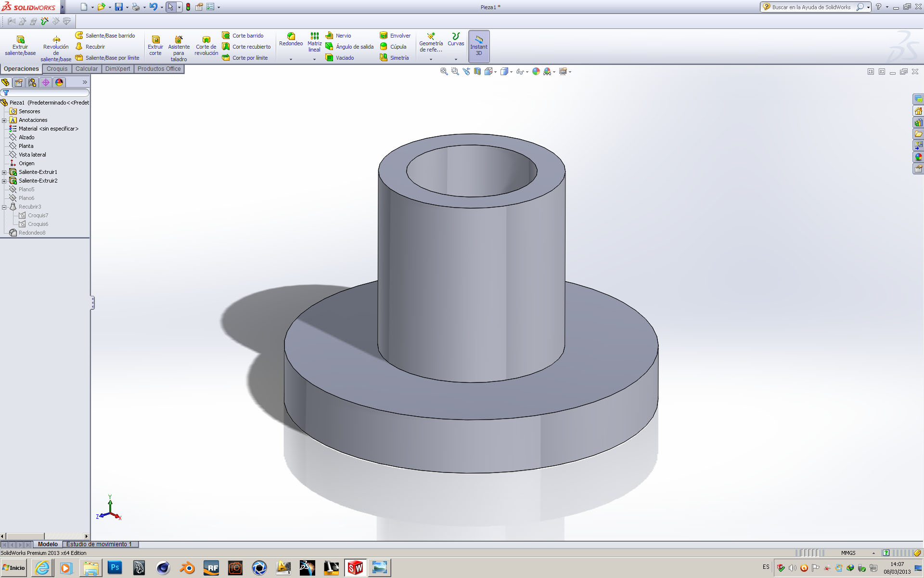Open Hide/Show items dropdown arrow
The height and width of the screenshot is (578, 924).
click(x=527, y=72)
